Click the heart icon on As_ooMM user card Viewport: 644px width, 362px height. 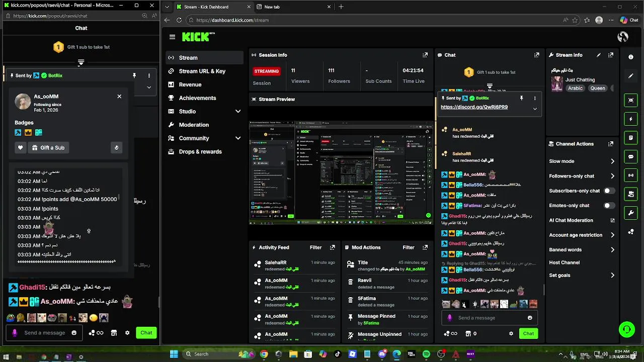click(20, 148)
